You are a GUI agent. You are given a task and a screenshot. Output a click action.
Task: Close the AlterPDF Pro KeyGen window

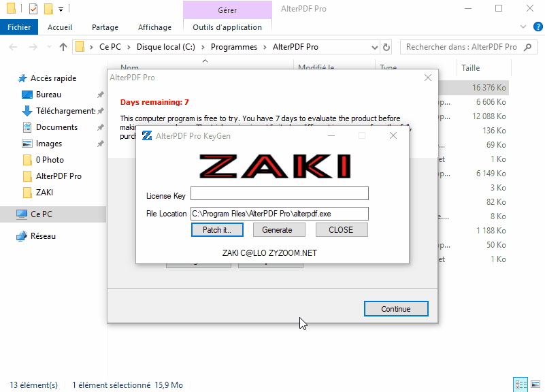tap(393, 135)
